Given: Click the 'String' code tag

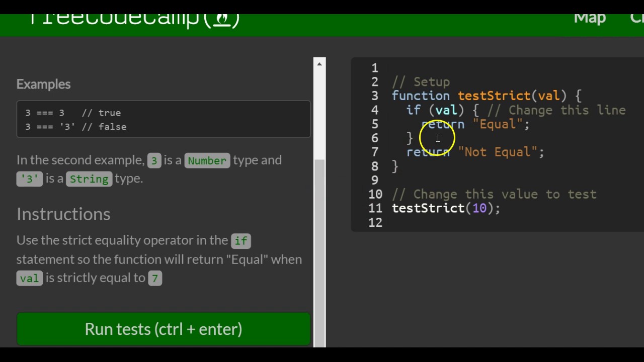Looking at the screenshot, I should click(89, 179).
